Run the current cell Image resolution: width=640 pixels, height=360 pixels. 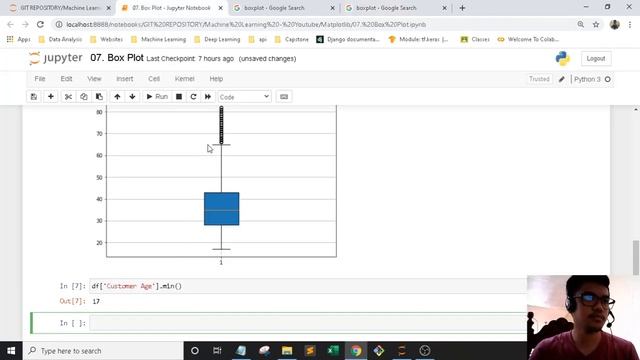(157, 97)
